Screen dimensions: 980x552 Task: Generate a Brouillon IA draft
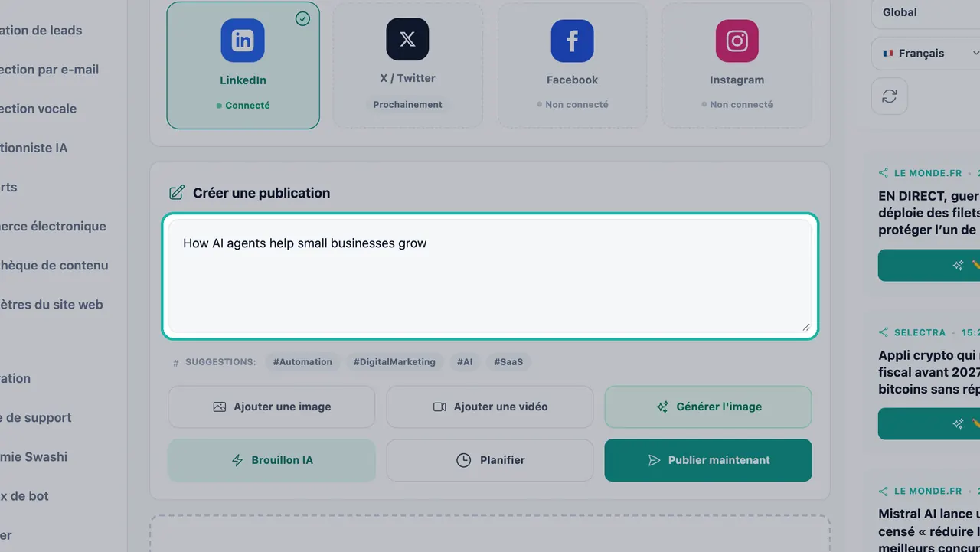(272, 460)
